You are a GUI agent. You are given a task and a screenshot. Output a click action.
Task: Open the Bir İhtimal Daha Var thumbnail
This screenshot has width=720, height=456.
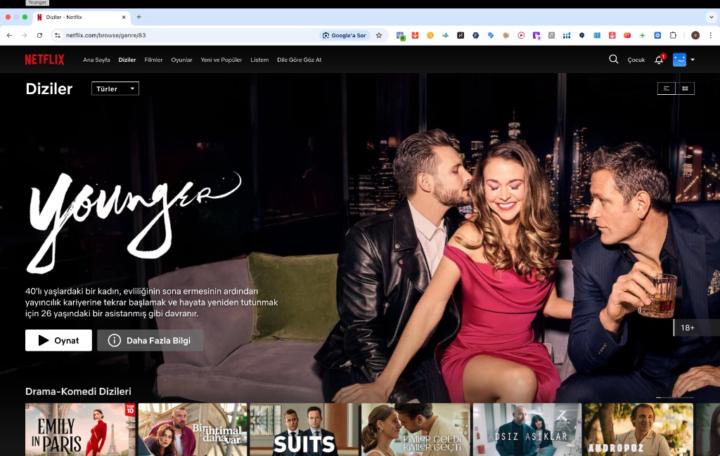pyautogui.click(x=192, y=430)
